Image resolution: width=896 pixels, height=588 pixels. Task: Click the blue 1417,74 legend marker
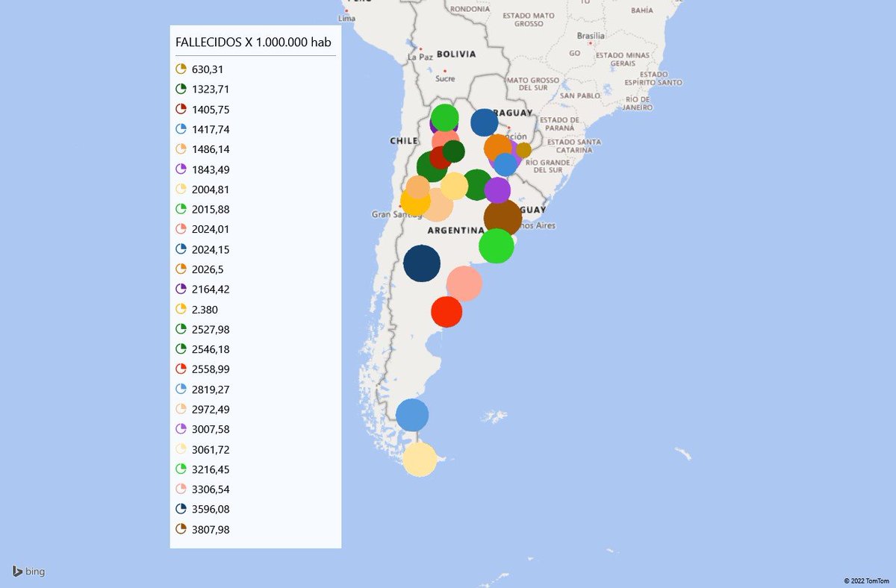point(181,129)
